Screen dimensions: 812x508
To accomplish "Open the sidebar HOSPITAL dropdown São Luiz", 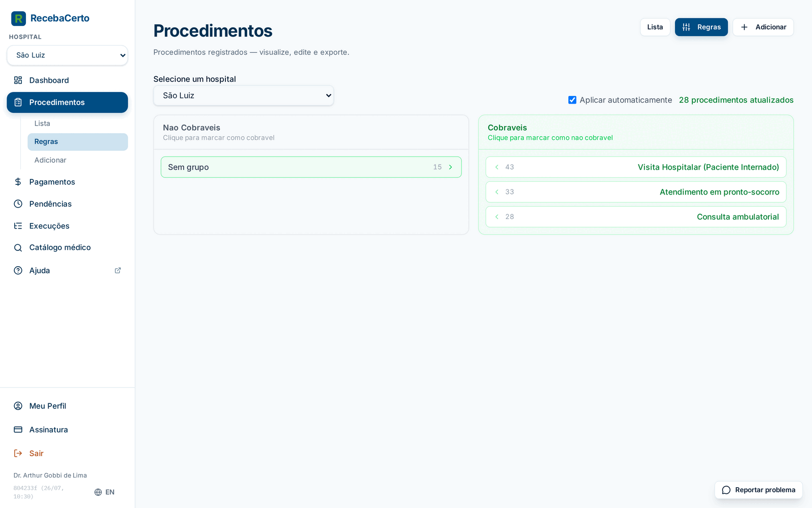I will [x=67, y=55].
